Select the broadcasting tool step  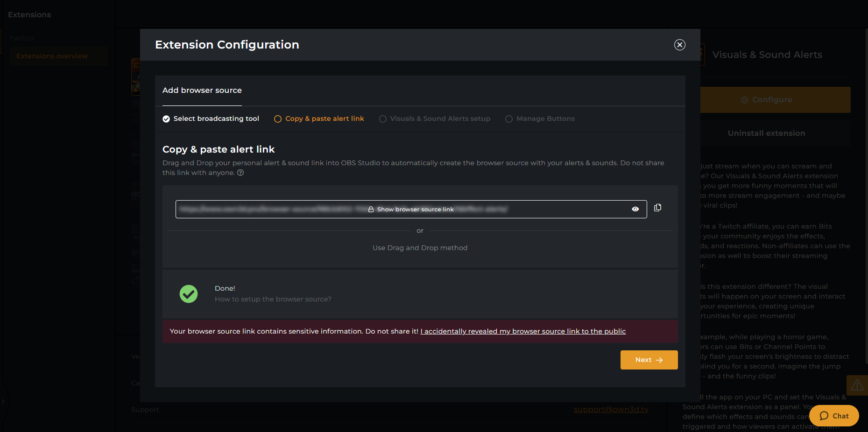click(x=211, y=119)
